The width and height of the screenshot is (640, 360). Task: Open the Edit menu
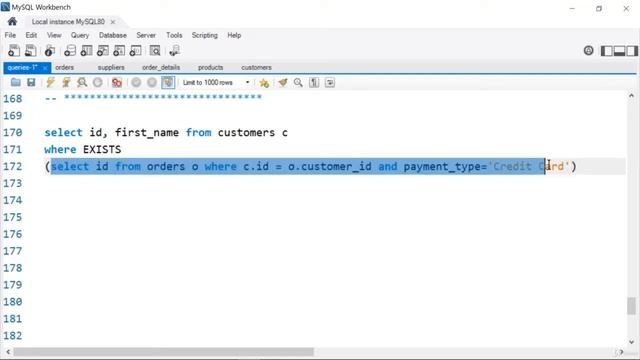coord(31,35)
